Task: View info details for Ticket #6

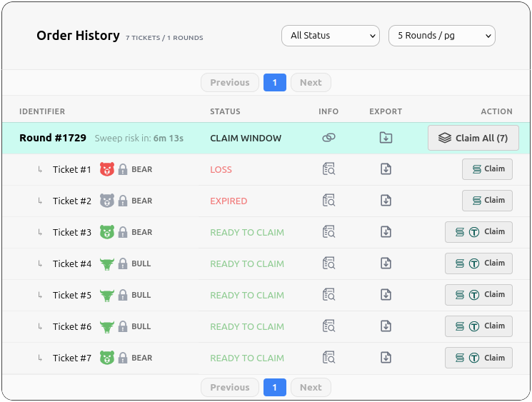Action: pyautogui.click(x=328, y=326)
